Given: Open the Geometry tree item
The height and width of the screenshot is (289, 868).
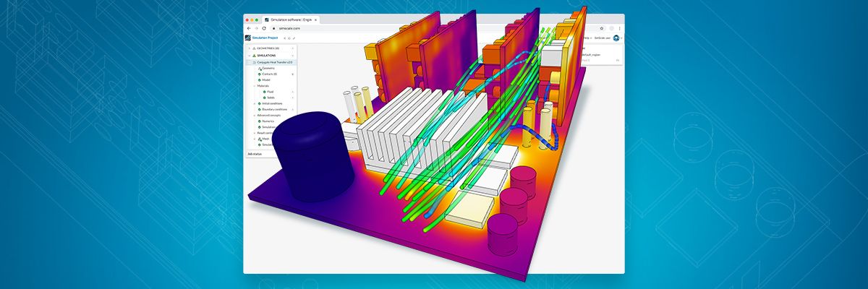Looking at the screenshot, I should [268, 68].
